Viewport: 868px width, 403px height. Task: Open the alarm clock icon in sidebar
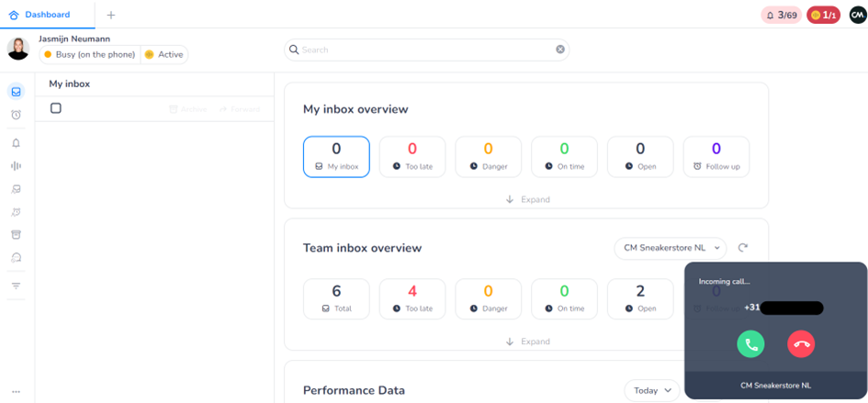point(16,115)
